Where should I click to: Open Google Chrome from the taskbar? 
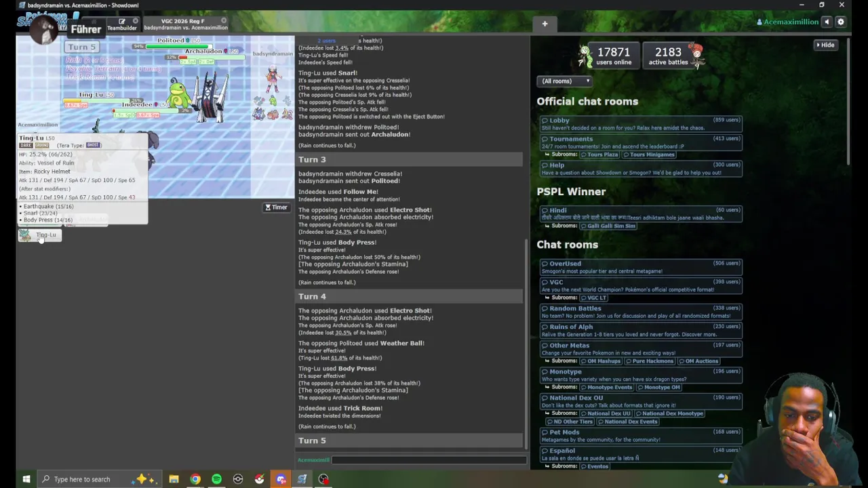pos(195,479)
